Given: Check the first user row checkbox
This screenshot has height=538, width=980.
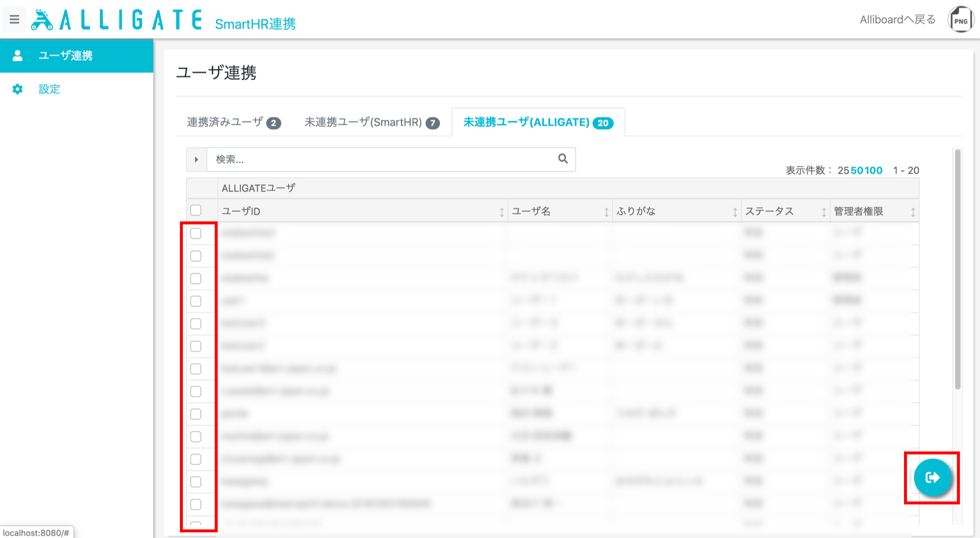Looking at the screenshot, I should pos(196,233).
